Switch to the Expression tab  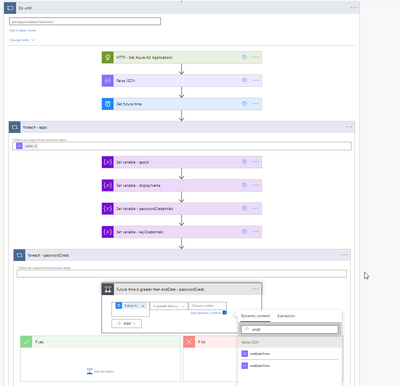click(286, 316)
